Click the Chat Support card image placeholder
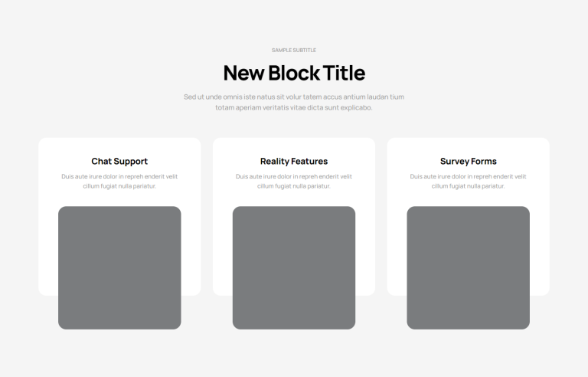 tap(119, 267)
